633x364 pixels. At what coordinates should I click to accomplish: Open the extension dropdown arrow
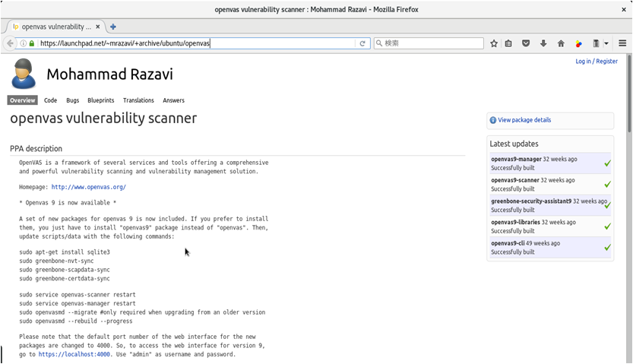[x=606, y=43]
